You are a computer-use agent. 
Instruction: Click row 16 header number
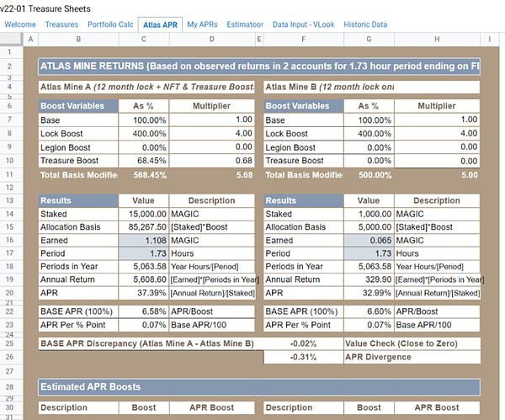point(8,241)
